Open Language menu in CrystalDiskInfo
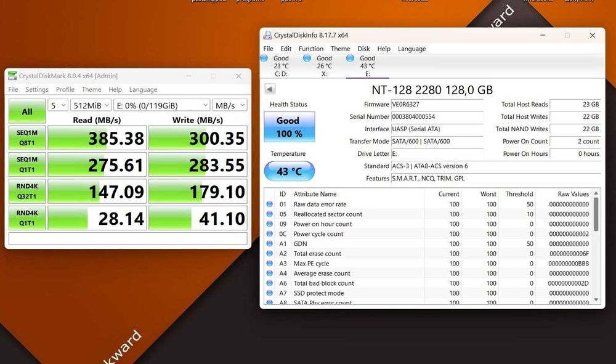 coord(411,49)
